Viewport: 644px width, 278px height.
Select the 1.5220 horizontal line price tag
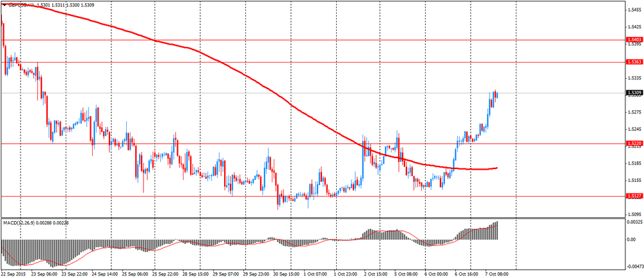point(634,144)
